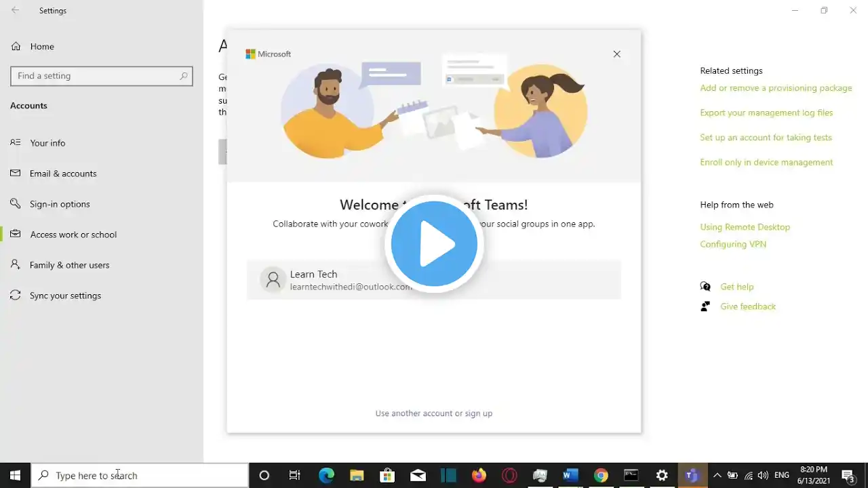868x488 pixels.
Task: Click the search magnifier in Find a setting
Action: 183,76
